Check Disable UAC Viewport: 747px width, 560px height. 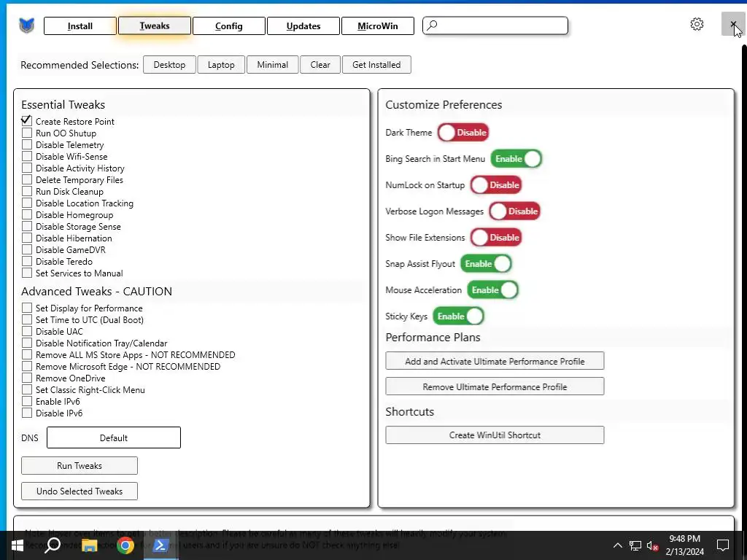27,331
